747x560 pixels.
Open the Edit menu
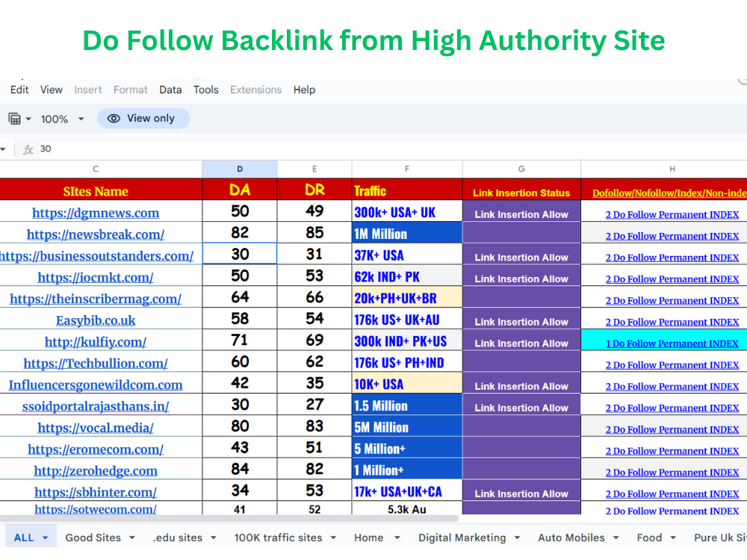(19, 90)
